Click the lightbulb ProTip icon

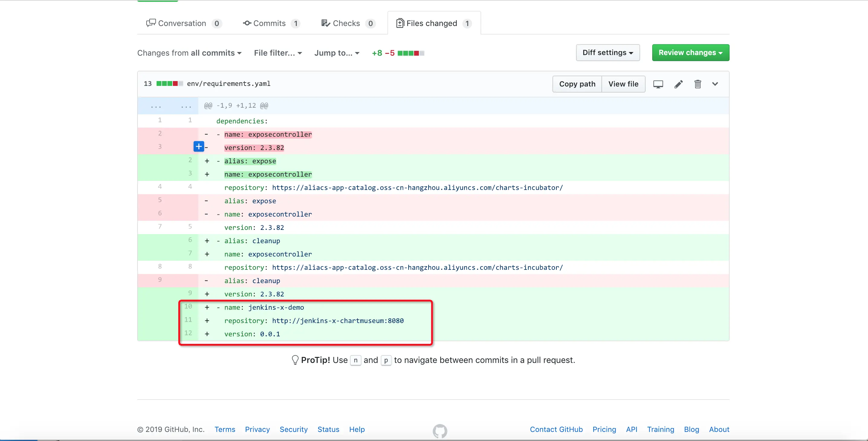pos(295,360)
